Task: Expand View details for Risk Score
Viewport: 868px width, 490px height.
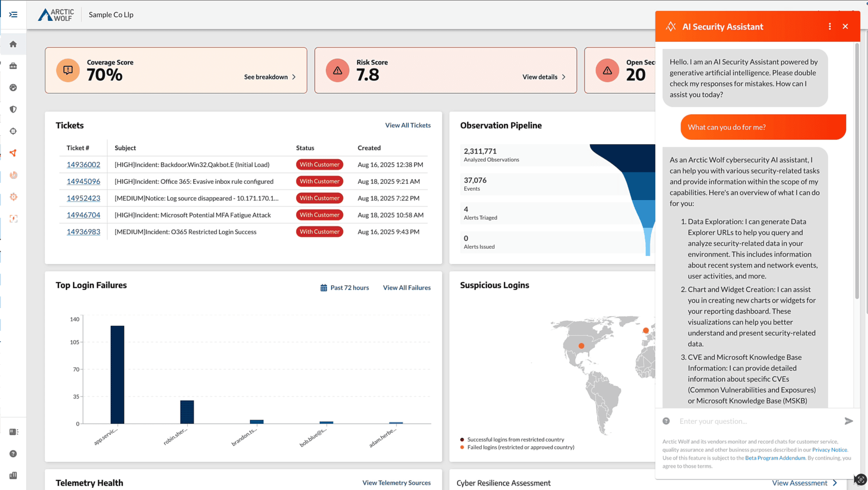Action: 544,77
